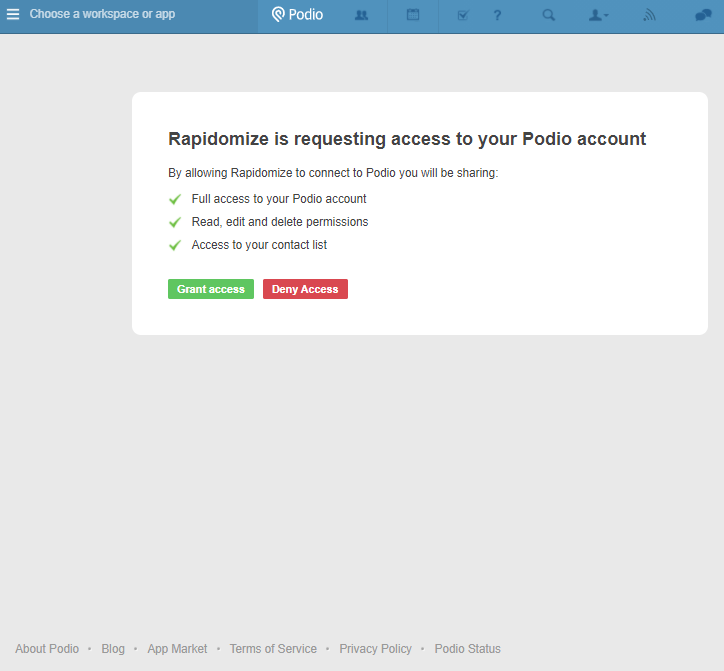Open the chat bubbles icon
724x671 pixels.
(x=703, y=15)
